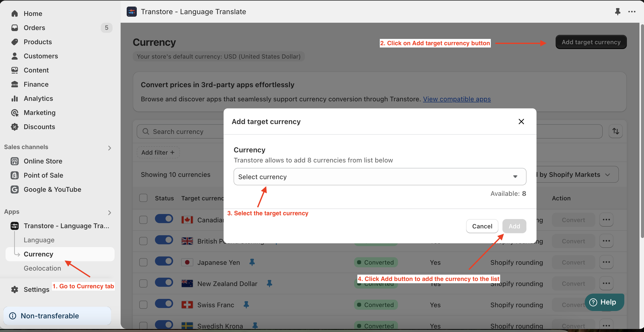Click the Settings gear icon

pos(15,289)
